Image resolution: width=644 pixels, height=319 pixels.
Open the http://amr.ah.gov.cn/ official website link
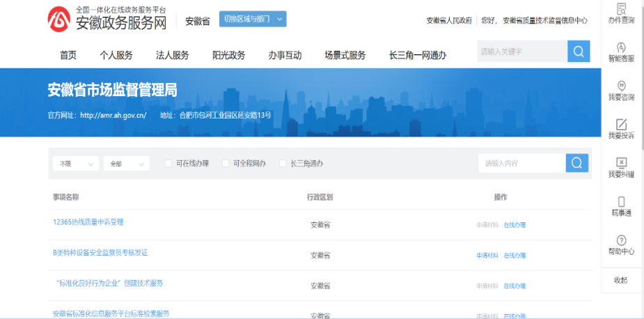point(113,116)
